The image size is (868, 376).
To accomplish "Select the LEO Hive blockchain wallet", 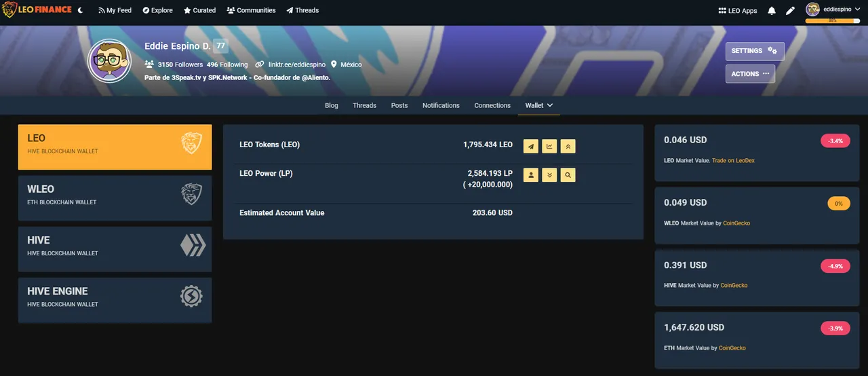I will pyautogui.click(x=115, y=147).
